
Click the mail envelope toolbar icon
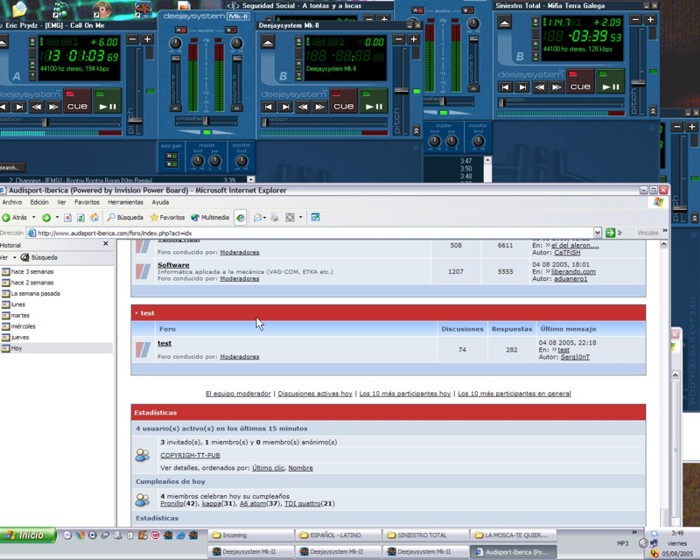[258, 217]
